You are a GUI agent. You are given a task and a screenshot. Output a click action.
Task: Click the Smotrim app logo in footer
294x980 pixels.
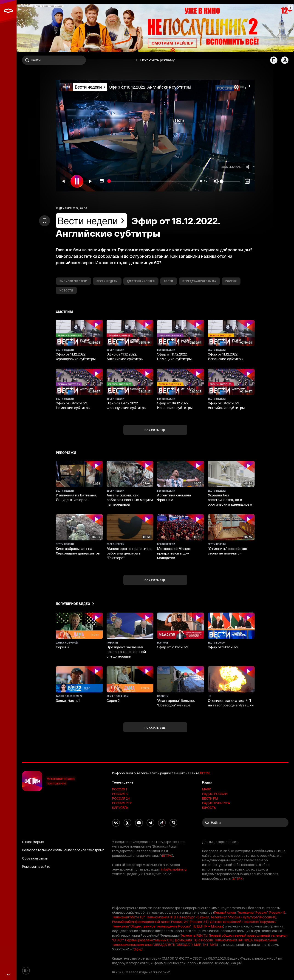click(32, 781)
